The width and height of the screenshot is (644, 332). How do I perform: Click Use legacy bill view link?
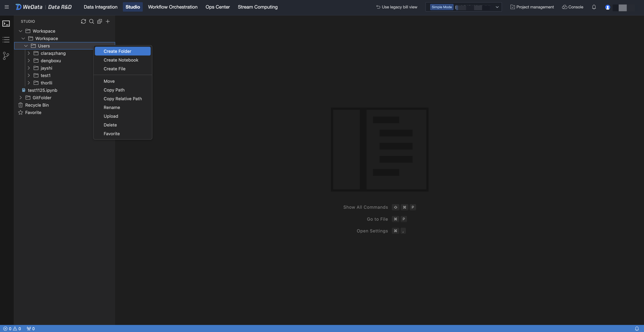click(x=397, y=7)
